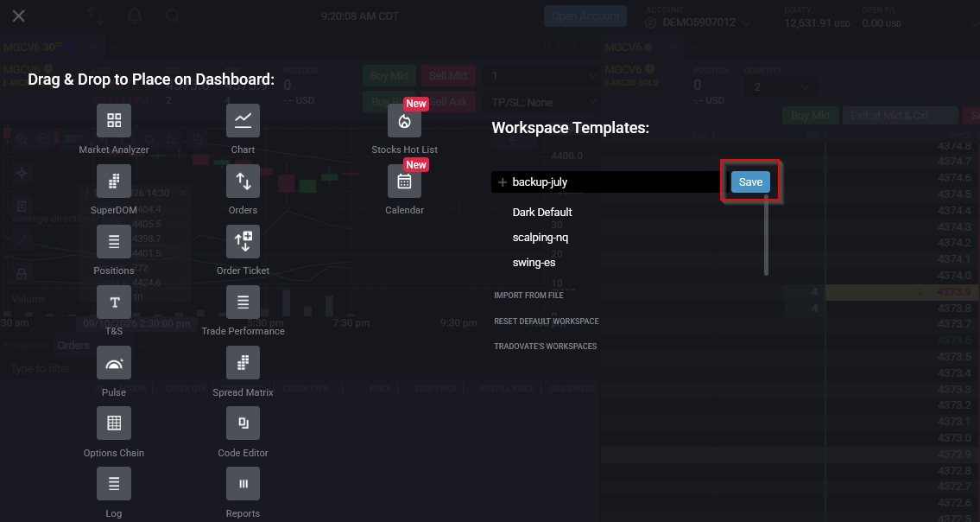Click Exit at Mkt & Cxl button
The width and height of the screenshot is (980, 522).
(x=900, y=116)
